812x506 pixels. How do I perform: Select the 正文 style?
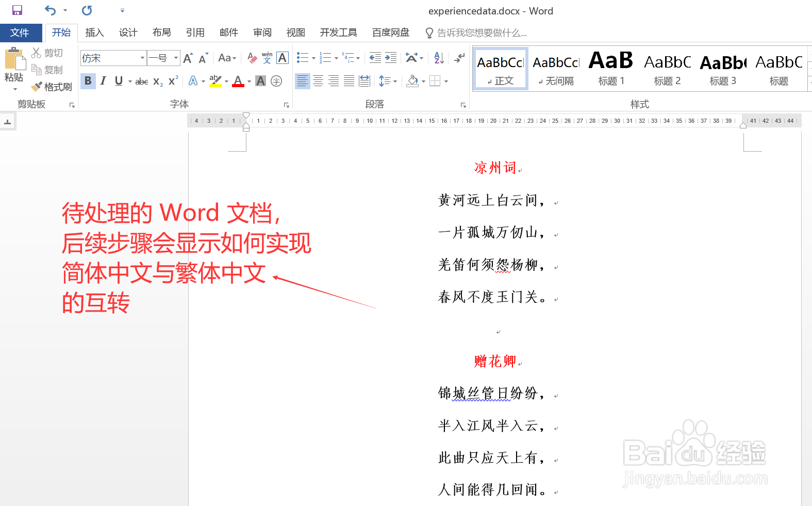point(501,69)
